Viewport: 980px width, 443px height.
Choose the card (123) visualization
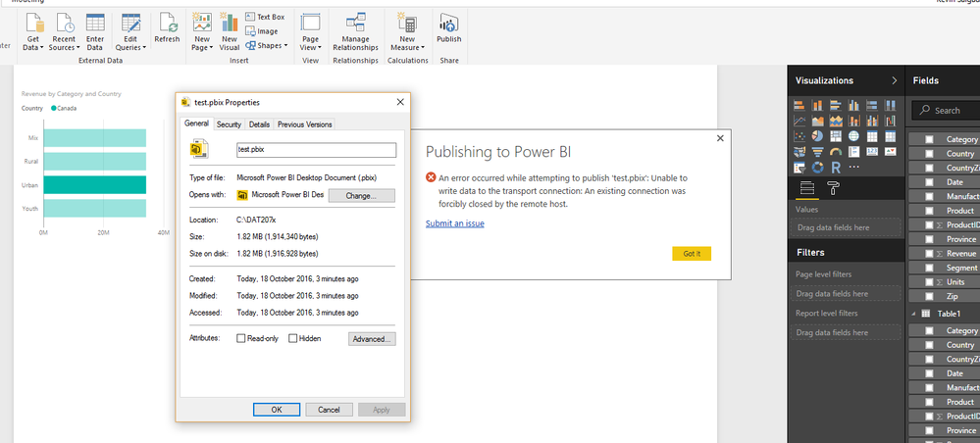872,152
